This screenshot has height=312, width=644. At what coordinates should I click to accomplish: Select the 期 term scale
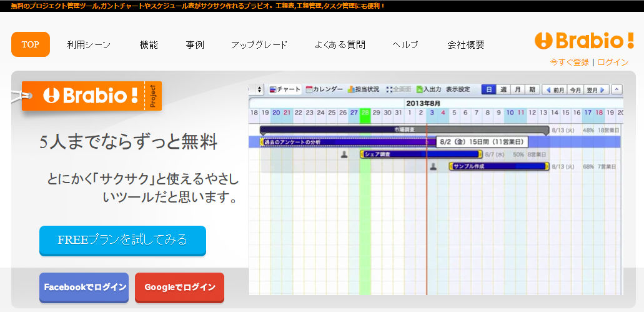coord(532,89)
